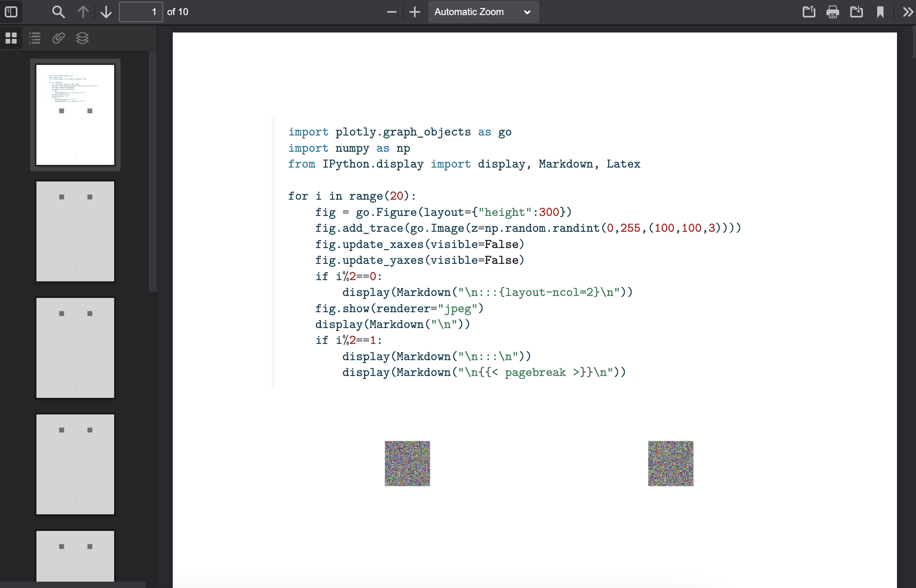This screenshot has height=588, width=916.
Task: Go to previous page arrow
Action: coord(83,12)
